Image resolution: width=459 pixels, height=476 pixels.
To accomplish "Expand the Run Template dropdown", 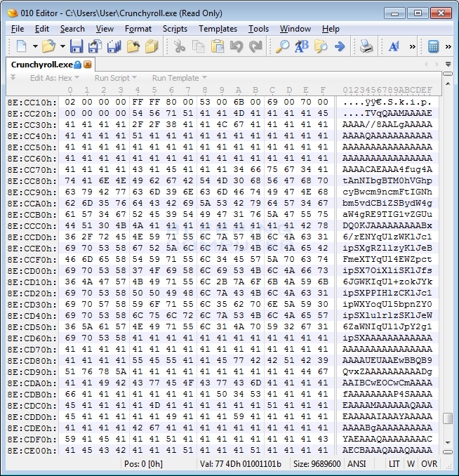I will coord(204,78).
